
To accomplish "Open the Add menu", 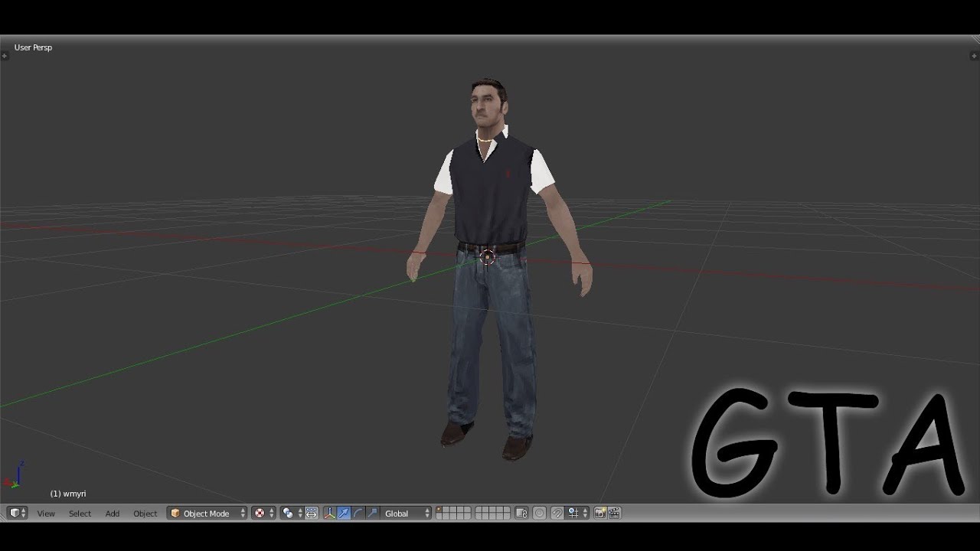I will click(113, 514).
